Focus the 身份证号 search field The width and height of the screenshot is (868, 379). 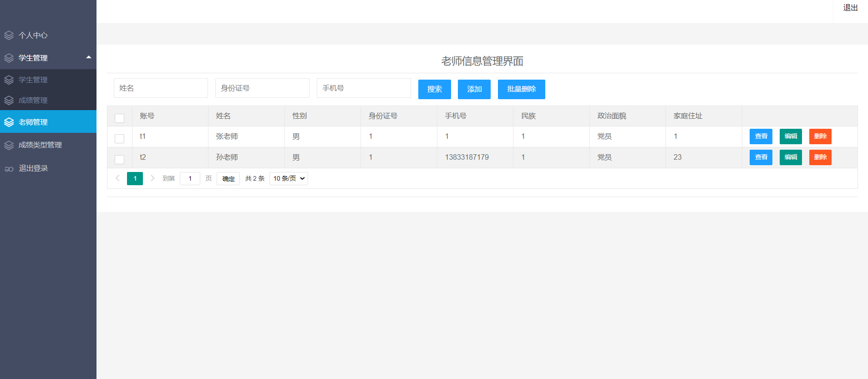(262, 88)
